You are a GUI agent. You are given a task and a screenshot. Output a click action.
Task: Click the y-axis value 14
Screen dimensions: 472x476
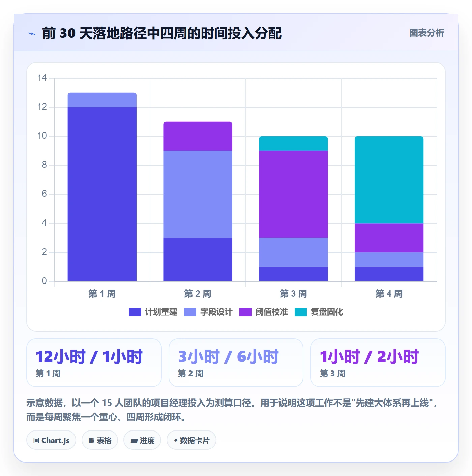[42, 78]
